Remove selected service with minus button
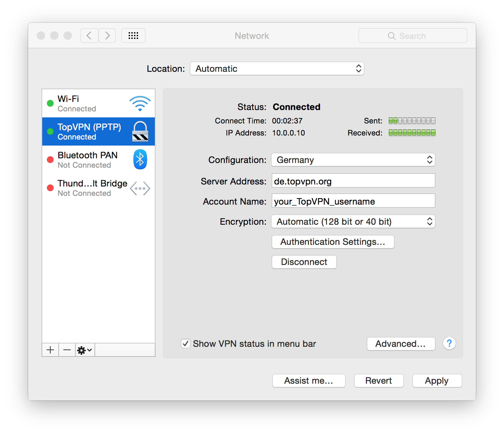Screen dimensions: 504x434 pyautogui.click(x=67, y=350)
